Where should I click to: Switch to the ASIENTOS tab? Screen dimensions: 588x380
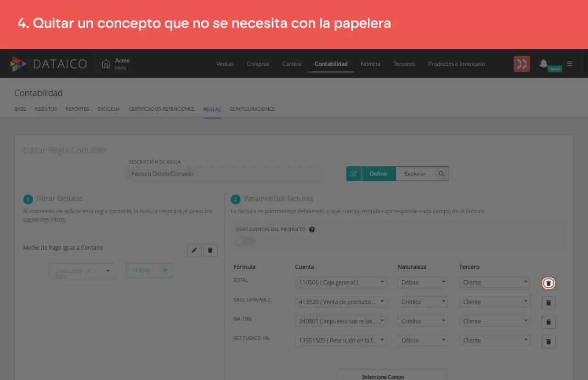45,109
